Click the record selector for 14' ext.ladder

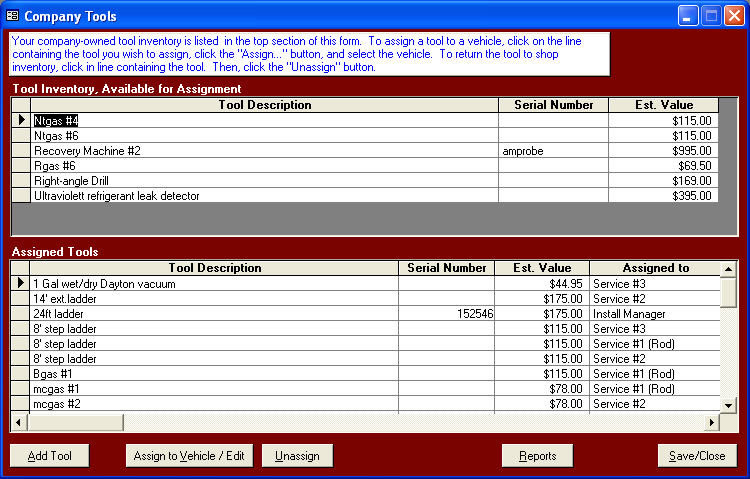(20, 299)
